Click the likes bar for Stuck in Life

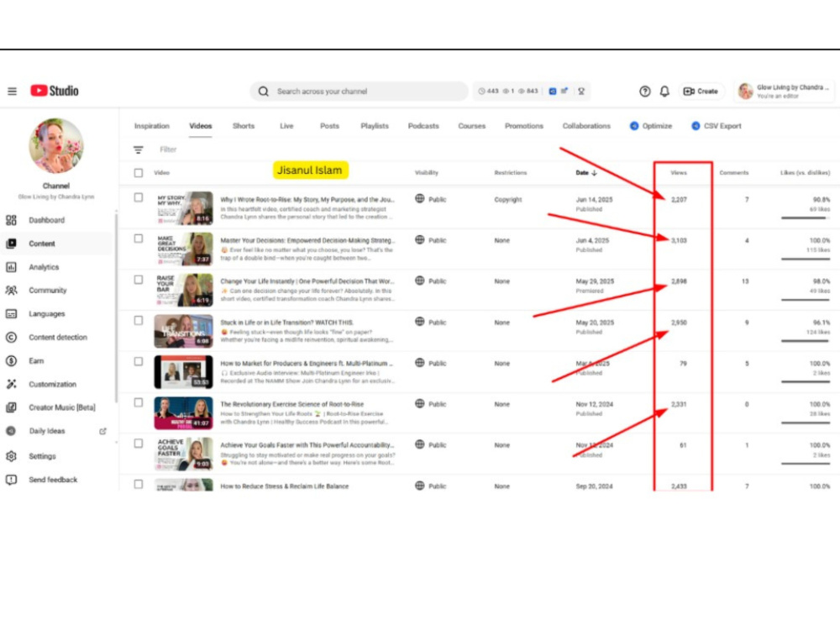[x=806, y=341]
